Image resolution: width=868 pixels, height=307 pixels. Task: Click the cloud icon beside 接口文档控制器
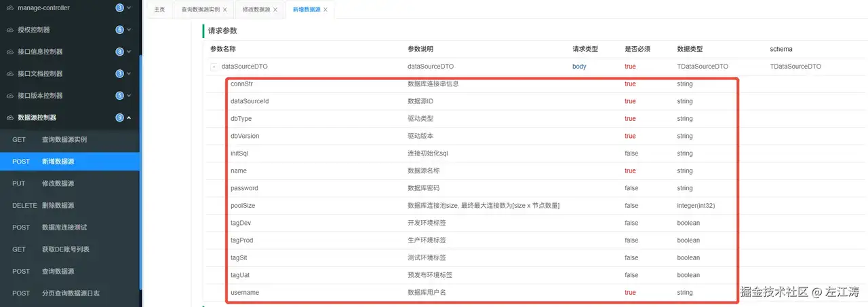tap(10, 73)
